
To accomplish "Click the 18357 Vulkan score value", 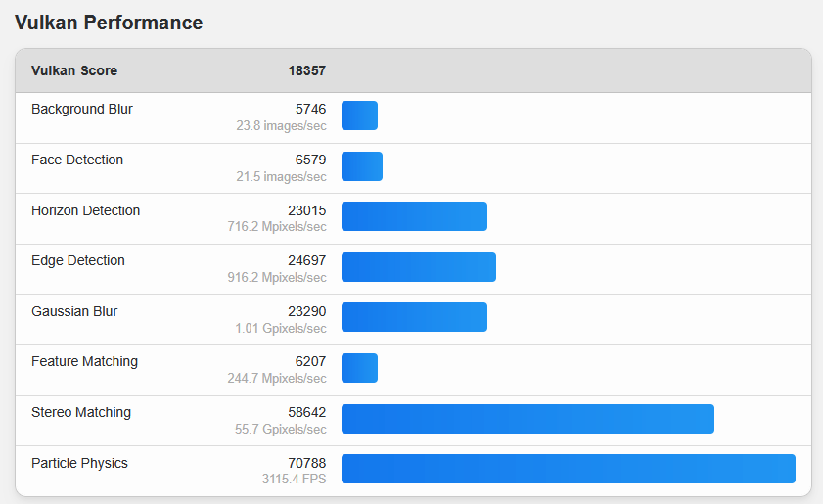I will [306, 70].
